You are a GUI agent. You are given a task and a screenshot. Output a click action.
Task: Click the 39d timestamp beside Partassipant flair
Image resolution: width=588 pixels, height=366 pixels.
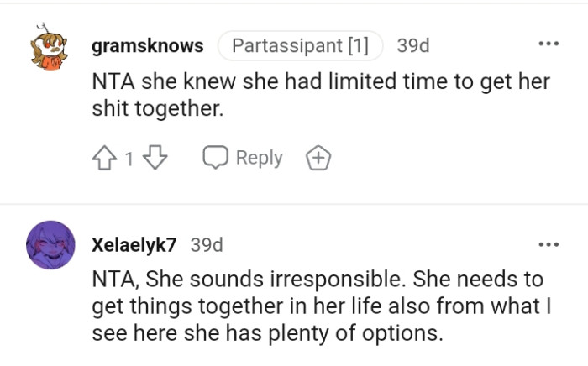tap(412, 45)
